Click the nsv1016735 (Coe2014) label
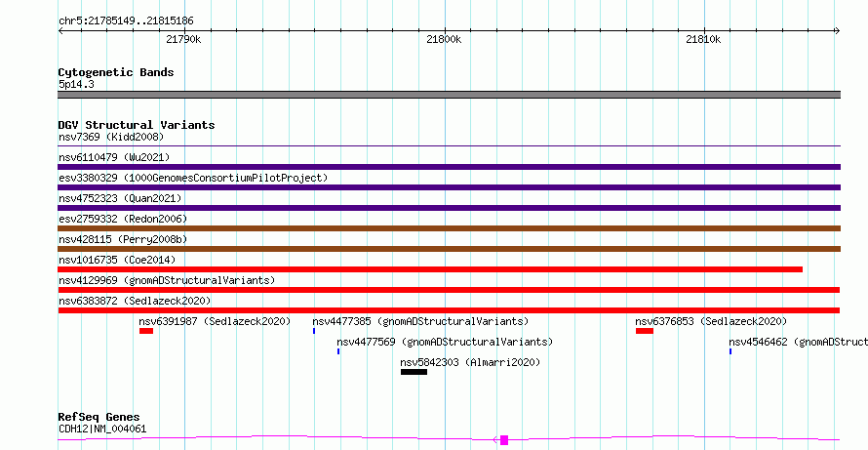This screenshot has height=450, width=868. pos(117,260)
